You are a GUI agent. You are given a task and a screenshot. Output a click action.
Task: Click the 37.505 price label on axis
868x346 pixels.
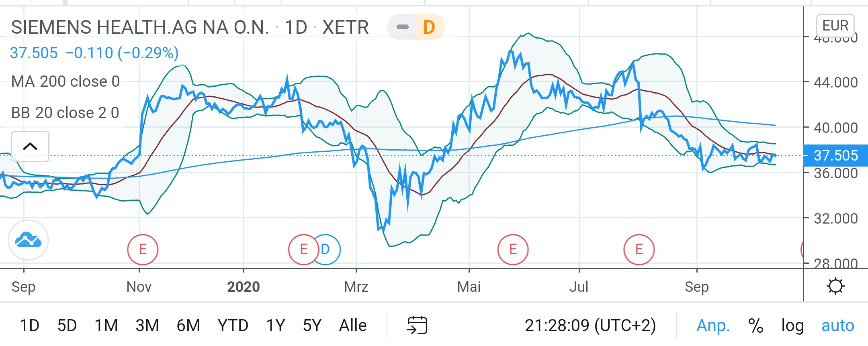tap(835, 155)
